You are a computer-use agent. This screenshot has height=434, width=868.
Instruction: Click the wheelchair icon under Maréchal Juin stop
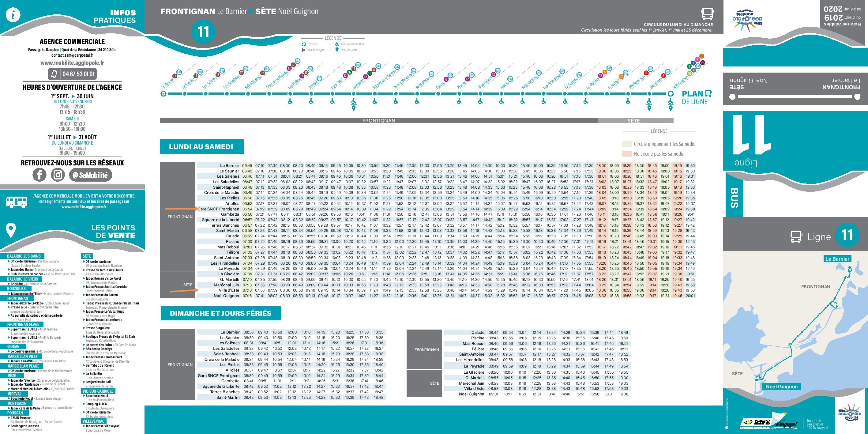628,101
